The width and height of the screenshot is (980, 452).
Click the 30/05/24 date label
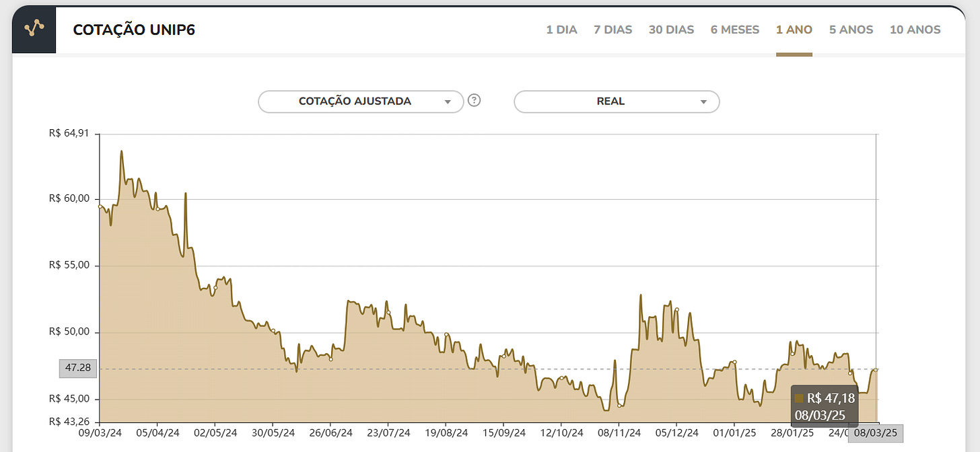tap(273, 433)
